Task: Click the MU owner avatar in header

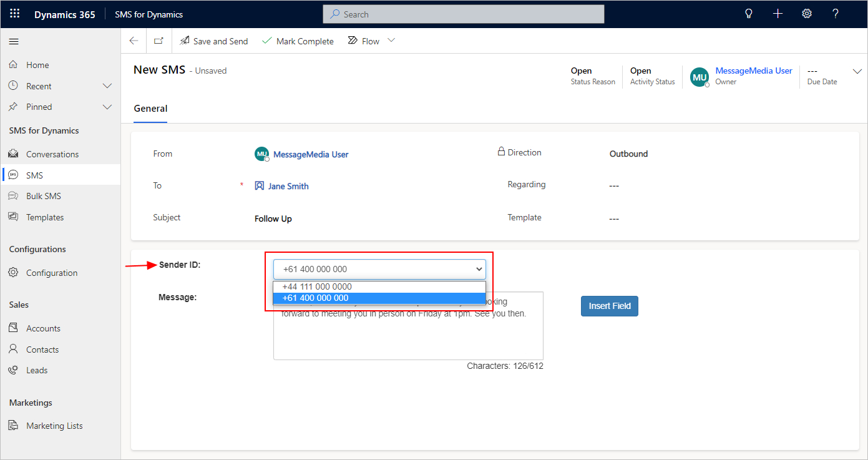Action: pyautogui.click(x=700, y=77)
